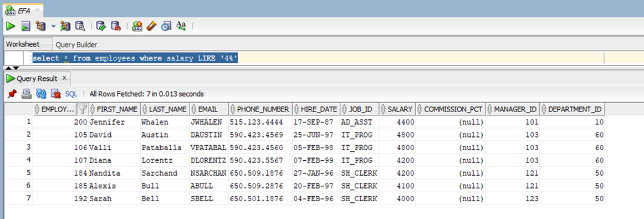This screenshot has height=219, width=644.
Task: Click the change case Aa icon
Action: point(181,26)
